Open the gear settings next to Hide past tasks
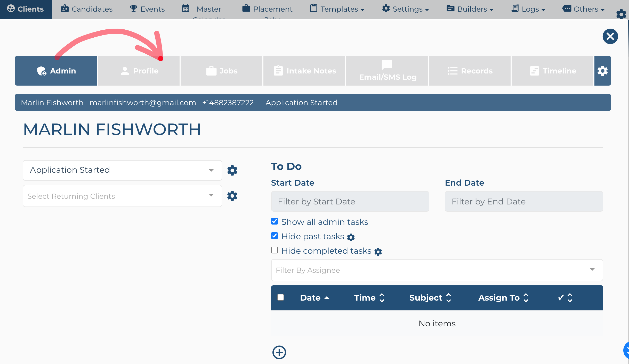Screen dimensions: 629x364 351,237
